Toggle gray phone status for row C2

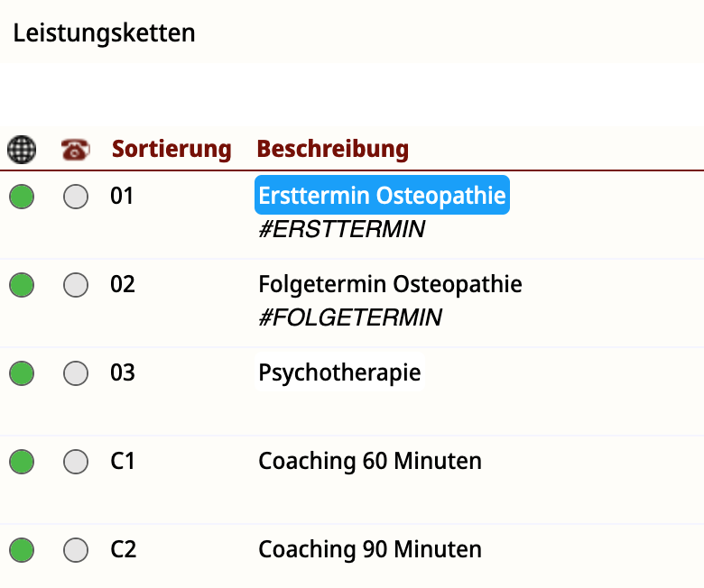point(76,550)
